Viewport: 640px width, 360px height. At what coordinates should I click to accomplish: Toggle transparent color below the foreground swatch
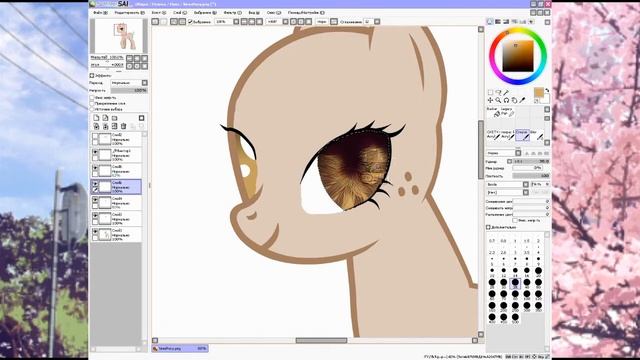pyautogui.click(x=537, y=100)
